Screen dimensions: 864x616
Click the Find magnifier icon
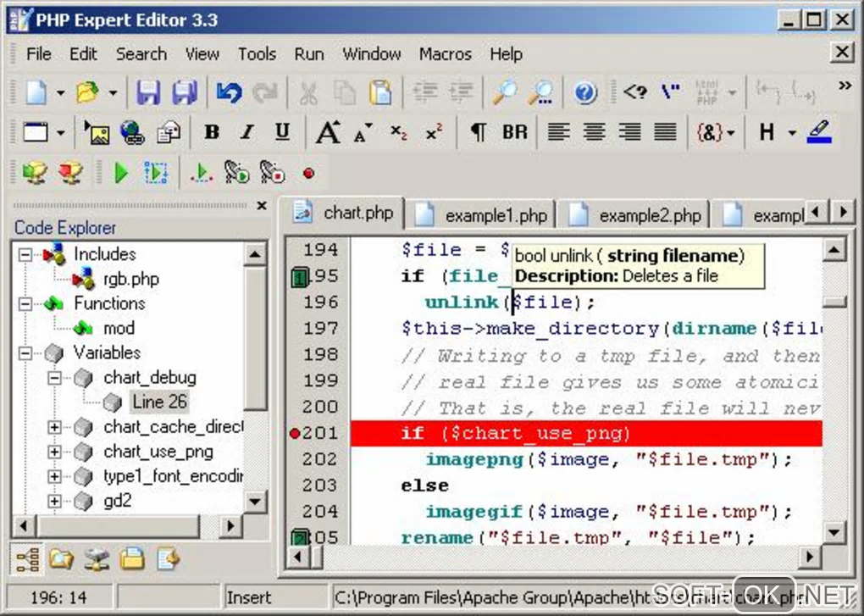click(x=504, y=92)
